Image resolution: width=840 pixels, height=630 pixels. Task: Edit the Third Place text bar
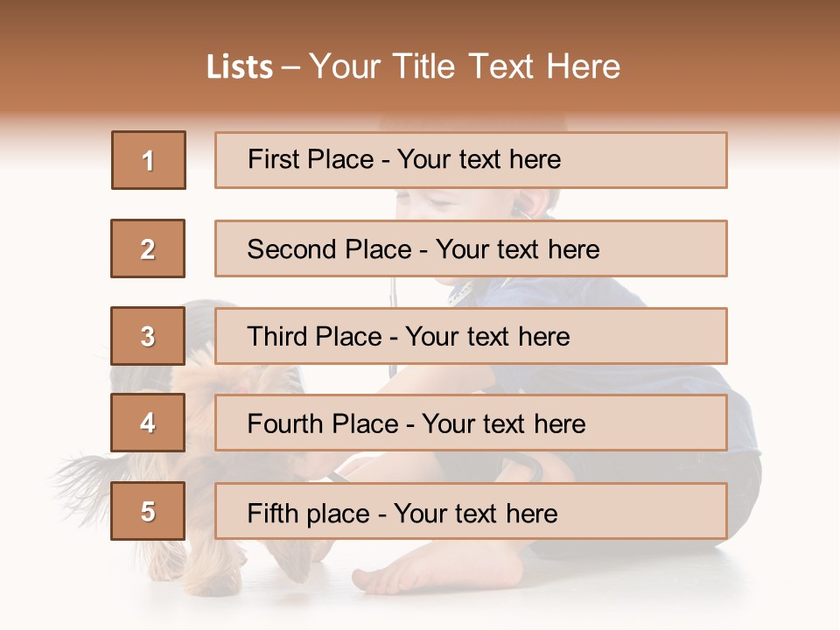click(x=471, y=336)
